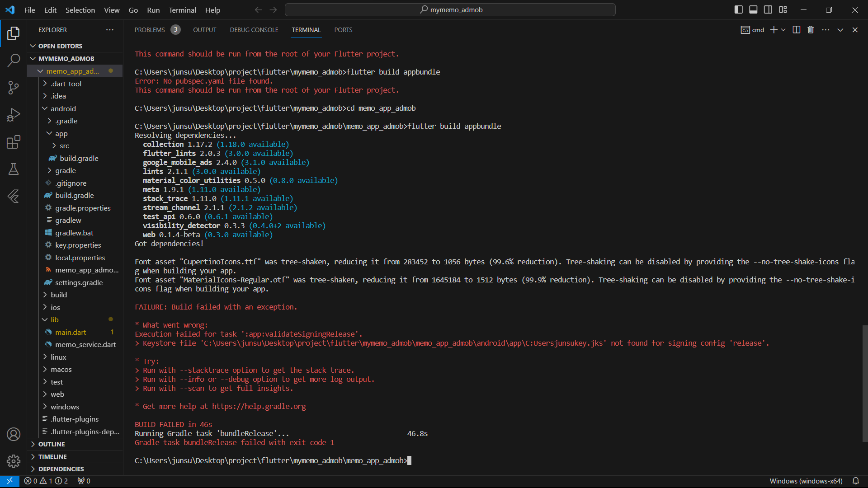Screen dimensions: 868x488
Task: Click the errors and warnings status indicator
Action: [46, 481]
